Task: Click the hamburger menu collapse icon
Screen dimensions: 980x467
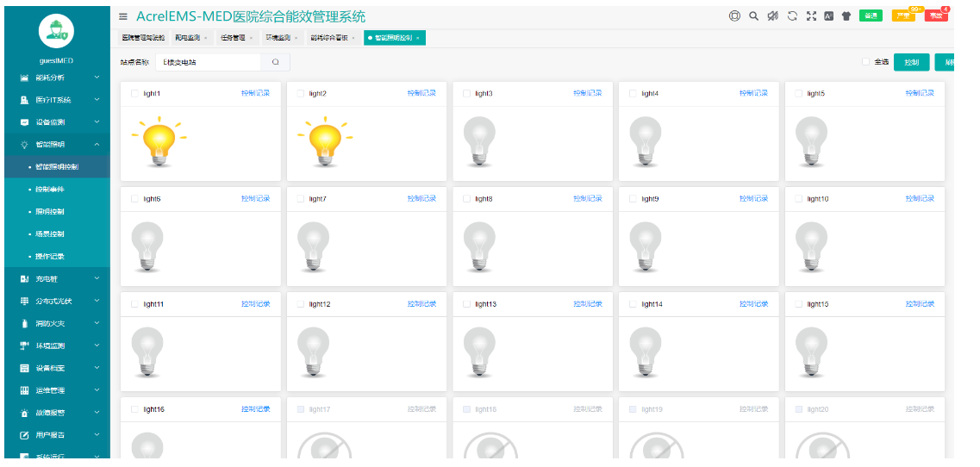Action: 124,16
